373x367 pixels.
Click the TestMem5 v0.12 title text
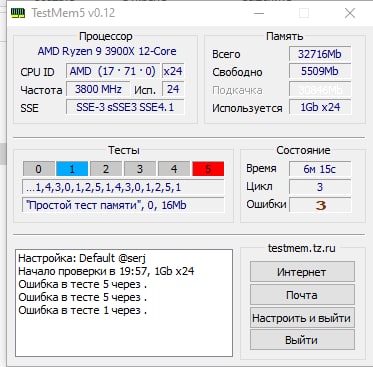click(x=73, y=13)
